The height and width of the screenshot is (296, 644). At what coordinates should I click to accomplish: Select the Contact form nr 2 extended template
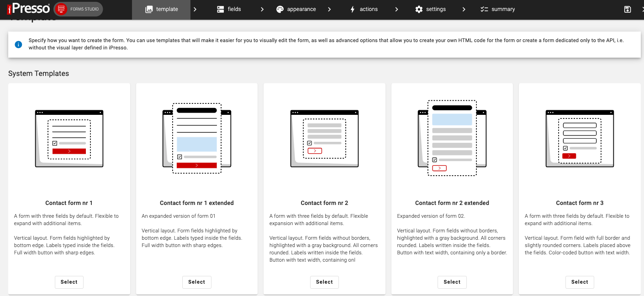coord(452,282)
